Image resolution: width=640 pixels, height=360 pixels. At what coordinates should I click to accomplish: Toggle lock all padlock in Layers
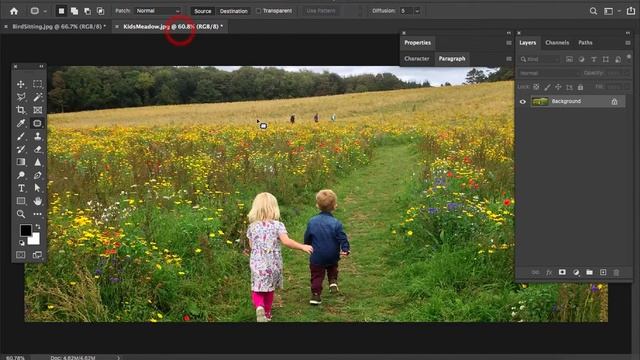pos(580,87)
